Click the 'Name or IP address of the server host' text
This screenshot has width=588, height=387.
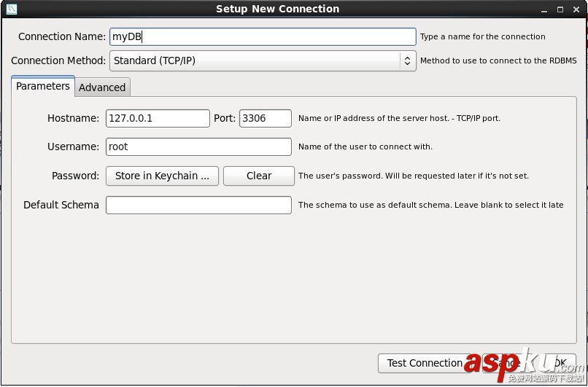399,118
